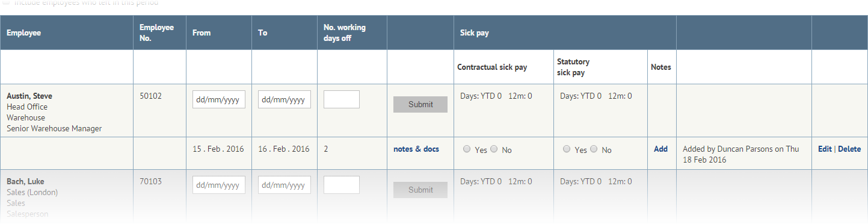Image resolution: width=868 pixels, height=224 pixels.
Task: Select the Bach, Luke employee name
Action: (x=25, y=181)
